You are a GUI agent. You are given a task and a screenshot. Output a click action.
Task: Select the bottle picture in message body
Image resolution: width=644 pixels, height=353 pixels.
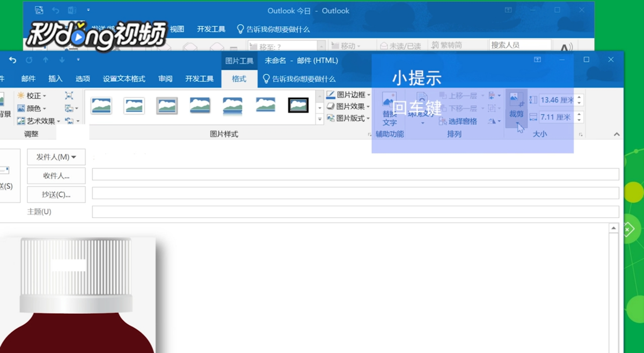tap(78, 295)
